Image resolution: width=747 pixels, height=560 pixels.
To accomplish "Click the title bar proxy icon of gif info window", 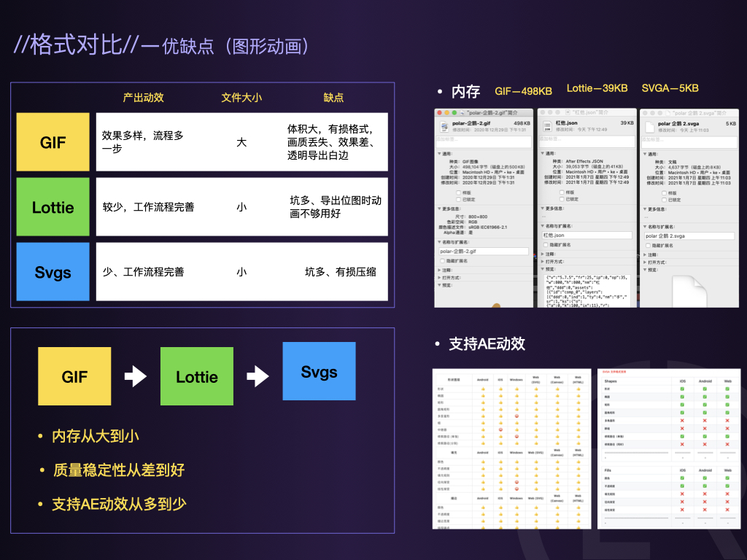I will tap(462, 113).
